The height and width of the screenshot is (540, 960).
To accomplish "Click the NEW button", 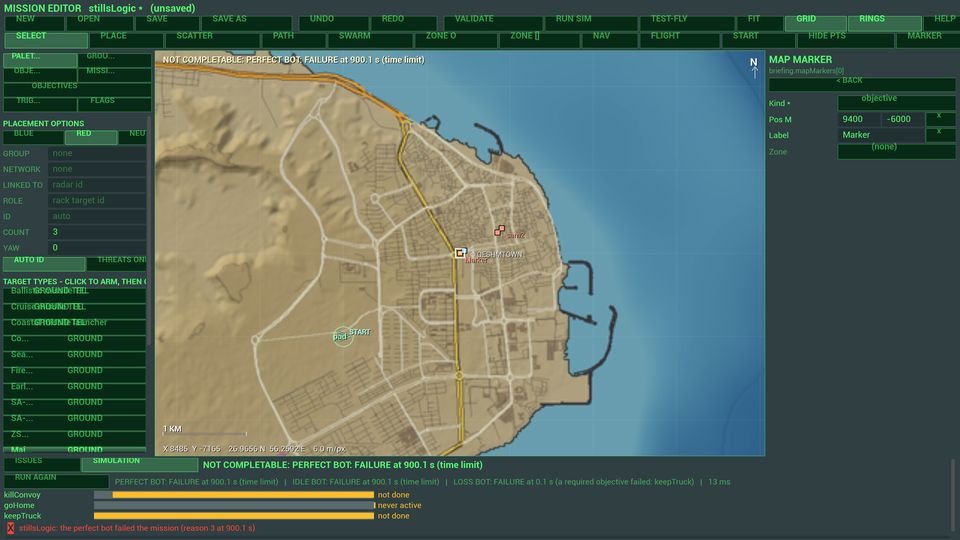I will click(x=34, y=23).
